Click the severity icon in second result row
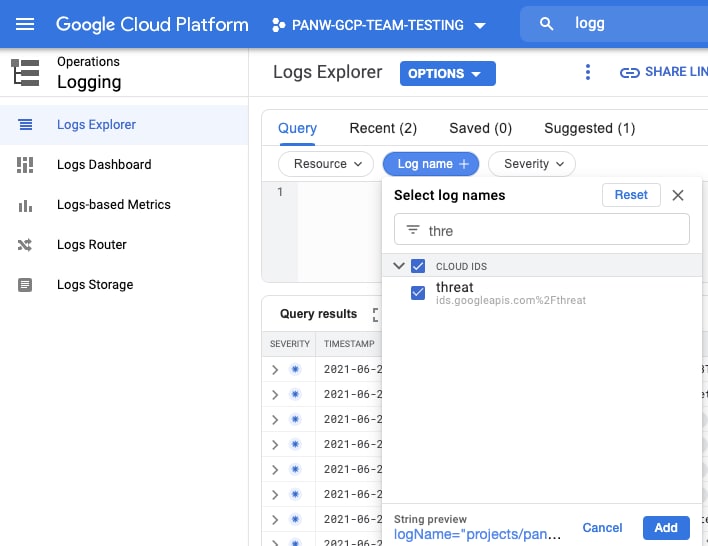This screenshot has height=546, width=708. coord(295,394)
